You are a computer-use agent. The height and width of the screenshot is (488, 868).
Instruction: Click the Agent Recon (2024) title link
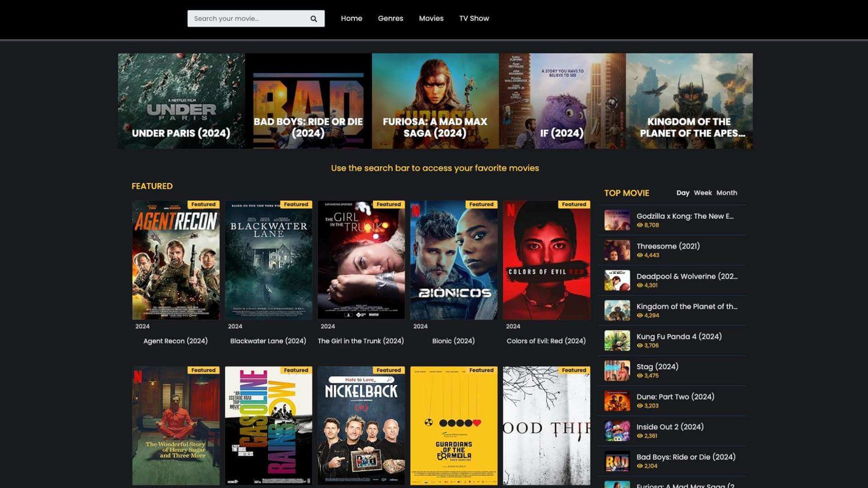click(175, 341)
